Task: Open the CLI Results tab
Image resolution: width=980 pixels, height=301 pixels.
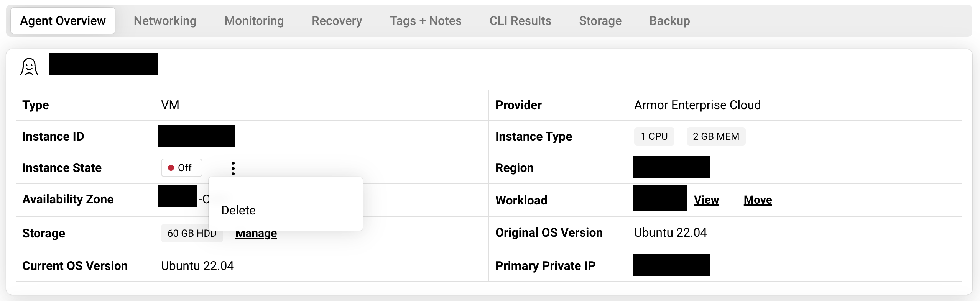Action: click(520, 21)
